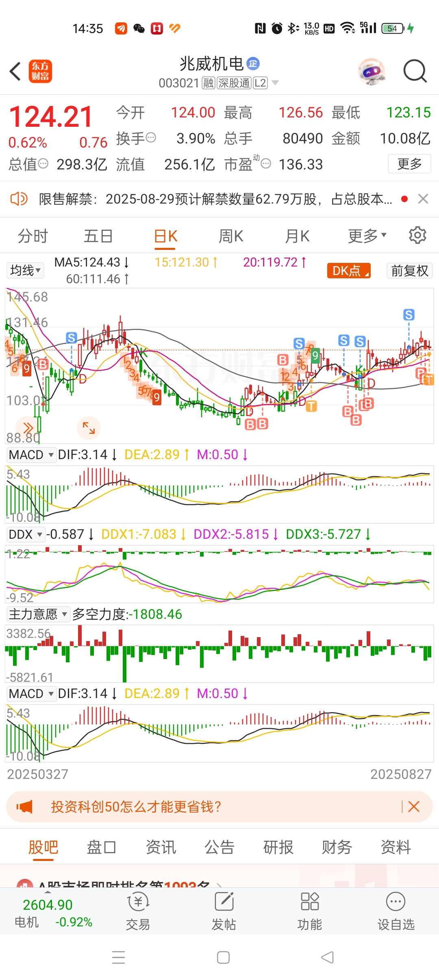The image size is (439, 980).
Task: Tap end date 20250827
Action: click(x=401, y=774)
